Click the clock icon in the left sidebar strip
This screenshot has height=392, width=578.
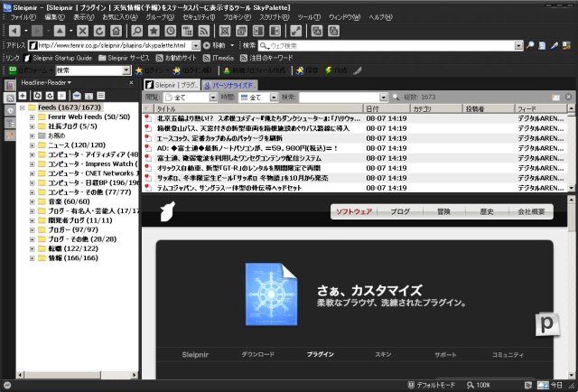10,110
